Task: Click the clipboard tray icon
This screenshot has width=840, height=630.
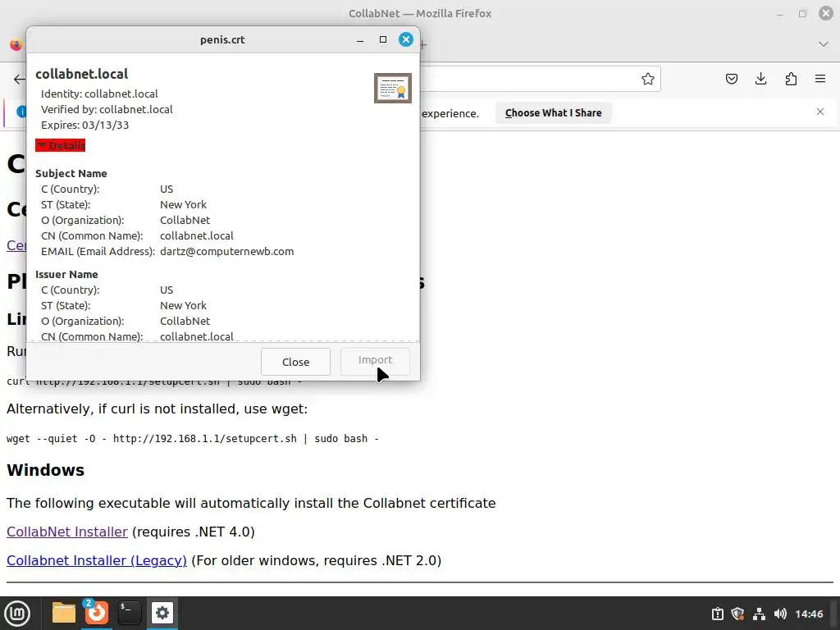Action: click(717, 614)
